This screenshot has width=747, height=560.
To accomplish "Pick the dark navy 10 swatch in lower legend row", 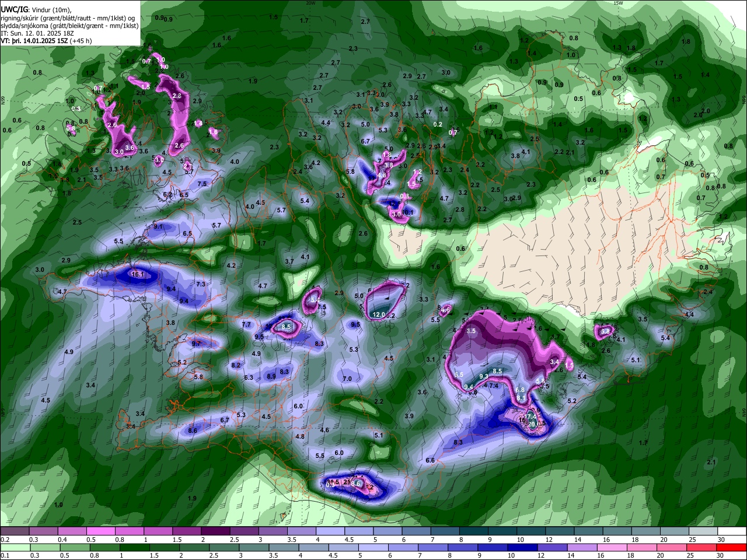I will click(521, 547).
